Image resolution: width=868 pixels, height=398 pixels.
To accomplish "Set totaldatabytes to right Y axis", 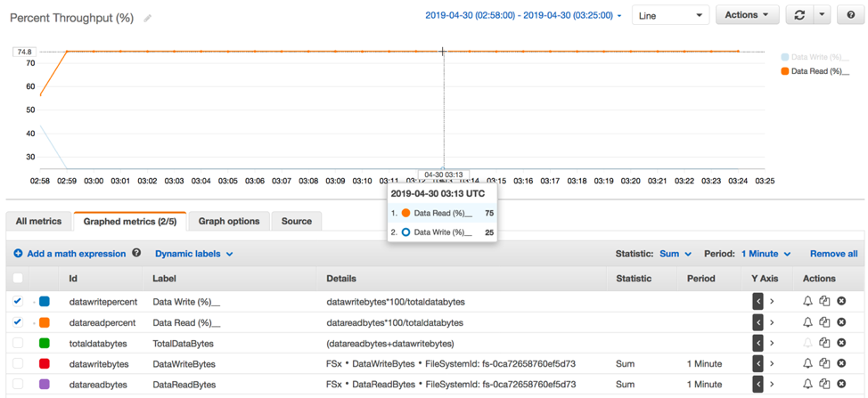I will 771,344.
